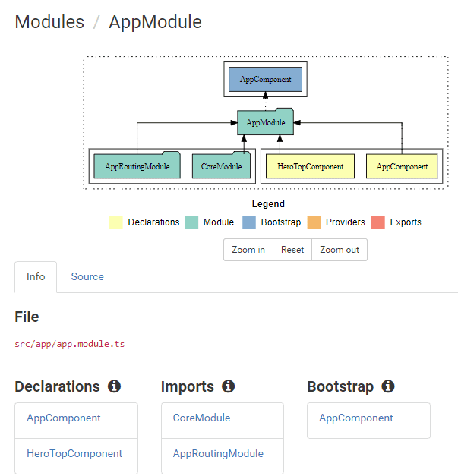Click the blue bootstrap AppComponent graph node

[x=265, y=79]
